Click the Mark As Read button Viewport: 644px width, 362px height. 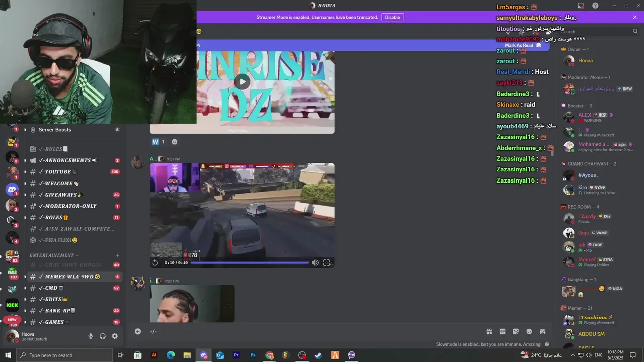(523, 45)
